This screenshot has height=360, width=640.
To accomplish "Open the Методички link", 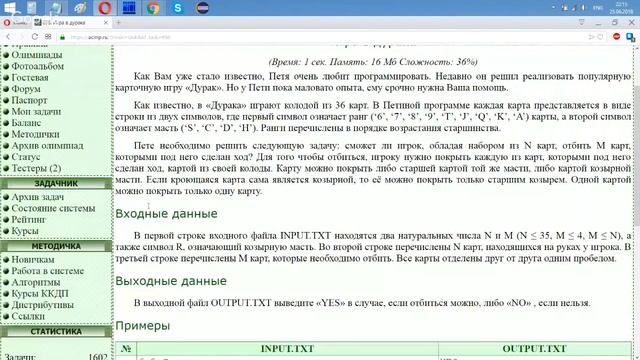I will [35, 134].
